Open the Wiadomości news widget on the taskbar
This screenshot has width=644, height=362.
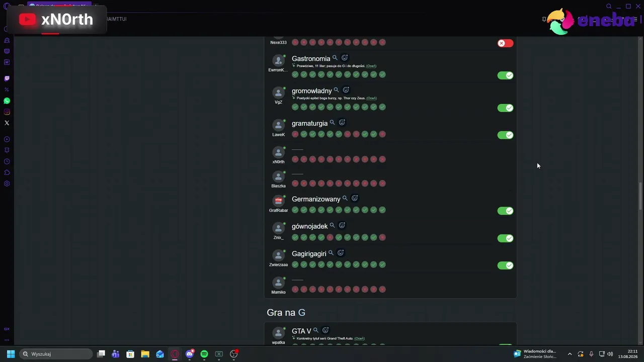pyautogui.click(x=535, y=354)
